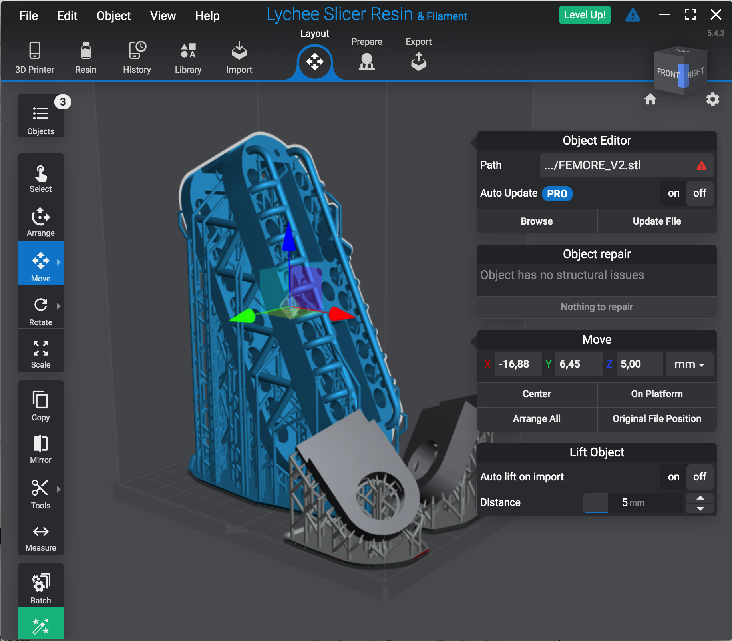Turn Auto lift on import off
This screenshot has width=732, height=641.
(699, 477)
